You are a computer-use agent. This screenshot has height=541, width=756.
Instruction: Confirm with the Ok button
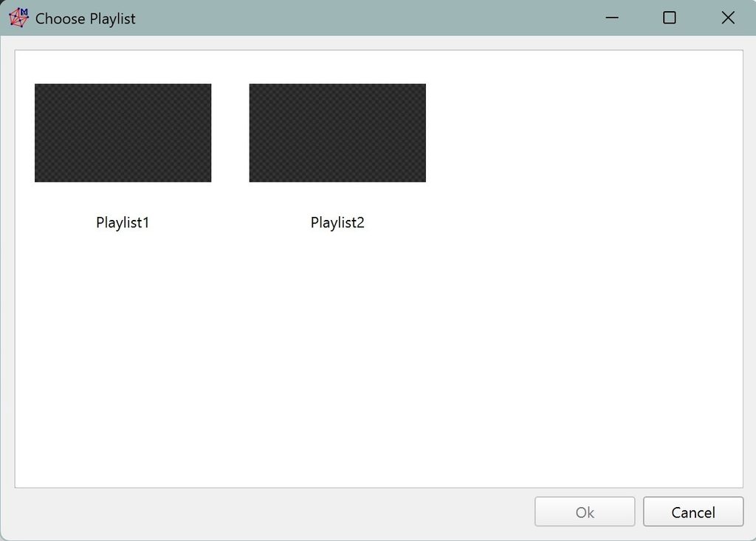(585, 511)
